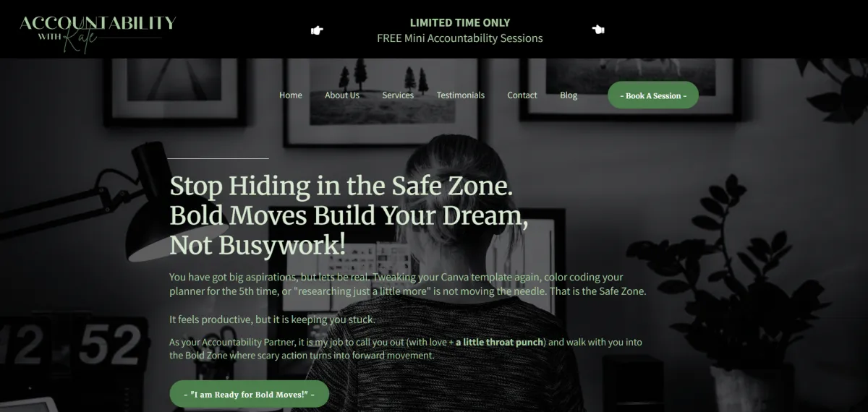This screenshot has width=868, height=412.
Task: Select FREE Mini Accountability Sessions text
Action: 460,38
